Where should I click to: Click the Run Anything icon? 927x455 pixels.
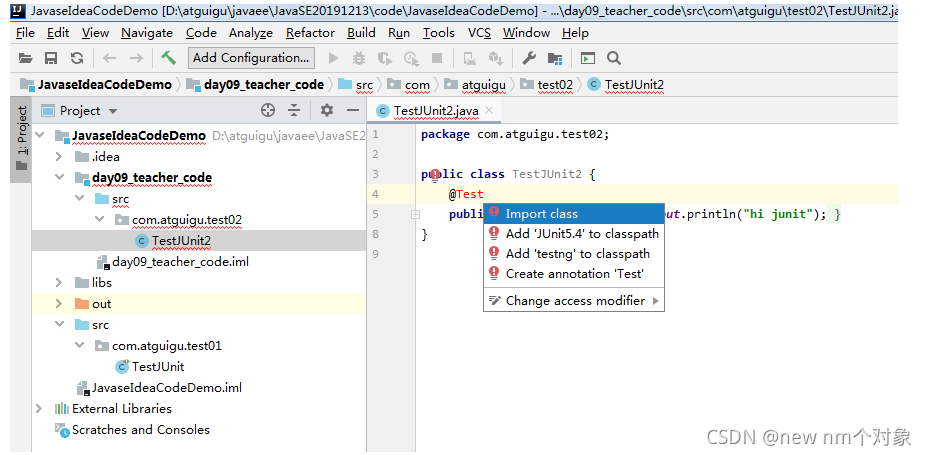588,58
